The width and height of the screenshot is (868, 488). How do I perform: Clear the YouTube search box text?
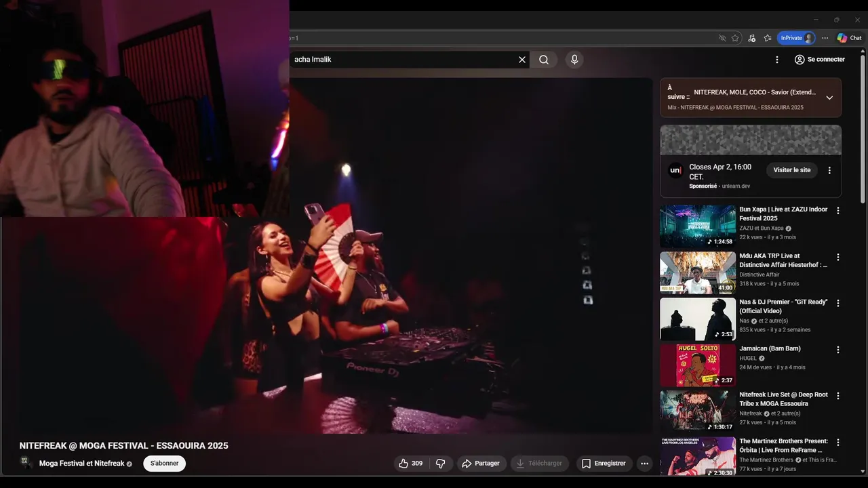pos(522,60)
